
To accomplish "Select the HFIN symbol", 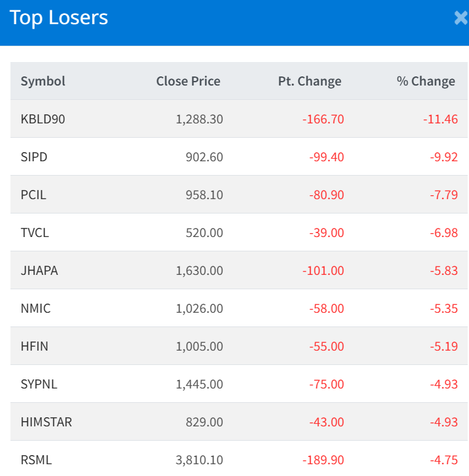I will point(34,347).
